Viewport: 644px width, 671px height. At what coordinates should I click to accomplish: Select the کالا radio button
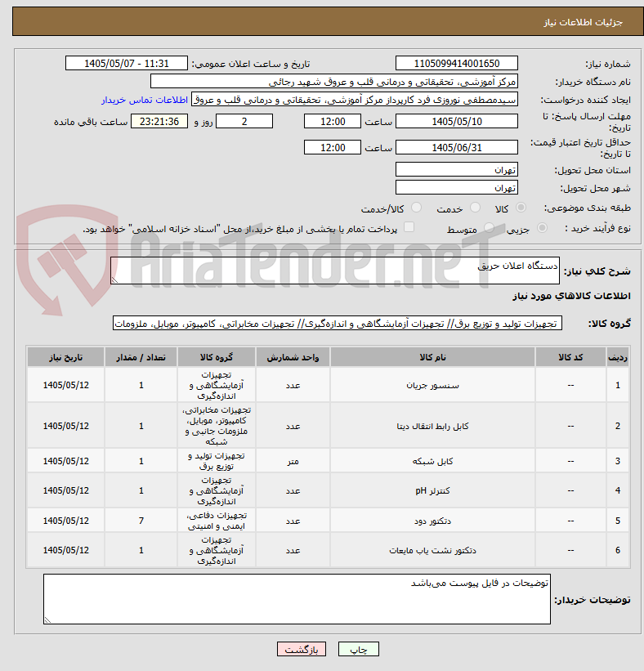(521, 208)
